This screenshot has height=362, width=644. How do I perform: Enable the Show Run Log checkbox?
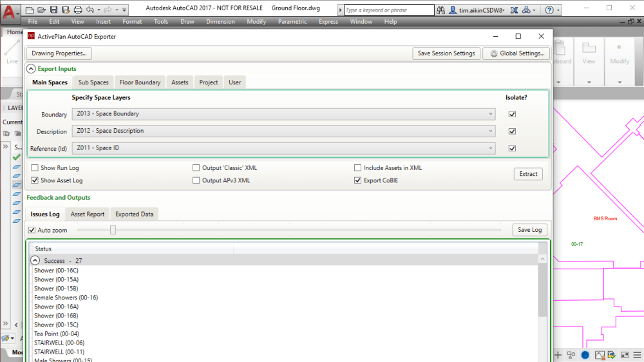pyautogui.click(x=35, y=168)
